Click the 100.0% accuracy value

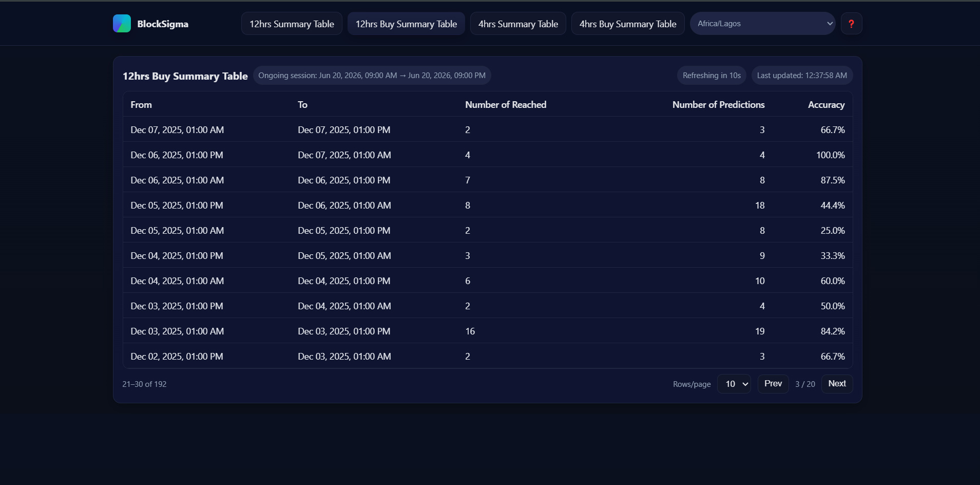click(830, 155)
